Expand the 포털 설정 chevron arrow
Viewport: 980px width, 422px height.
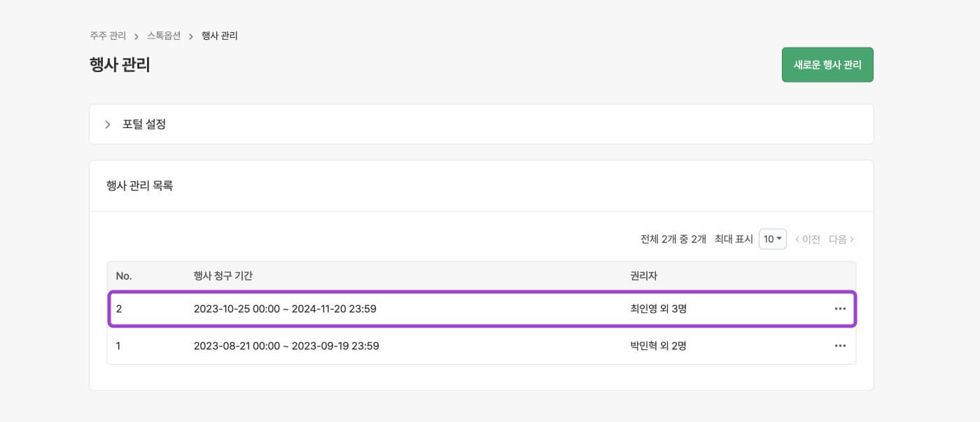click(x=108, y=125)
